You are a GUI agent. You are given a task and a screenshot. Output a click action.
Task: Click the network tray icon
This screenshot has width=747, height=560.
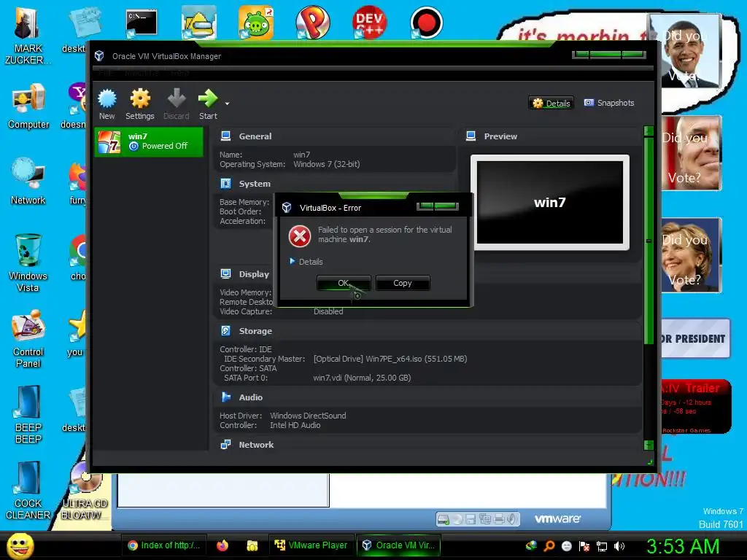pos(602,546)
